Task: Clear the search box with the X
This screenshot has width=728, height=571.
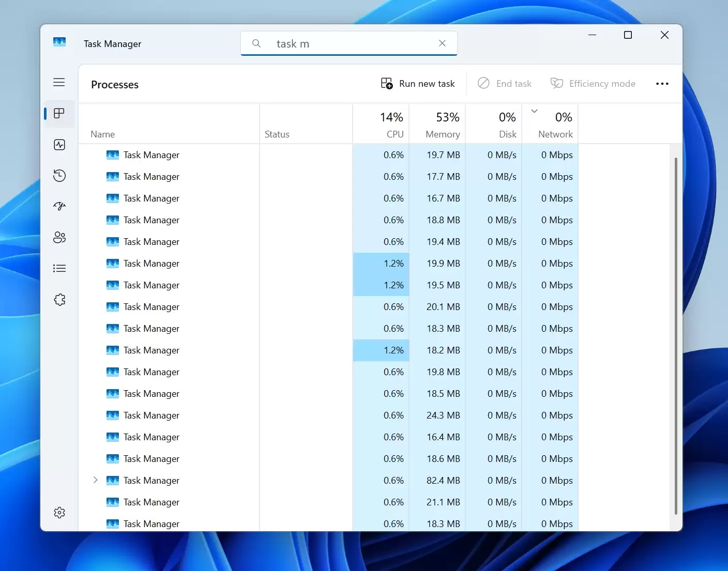Action: (442, 43)
